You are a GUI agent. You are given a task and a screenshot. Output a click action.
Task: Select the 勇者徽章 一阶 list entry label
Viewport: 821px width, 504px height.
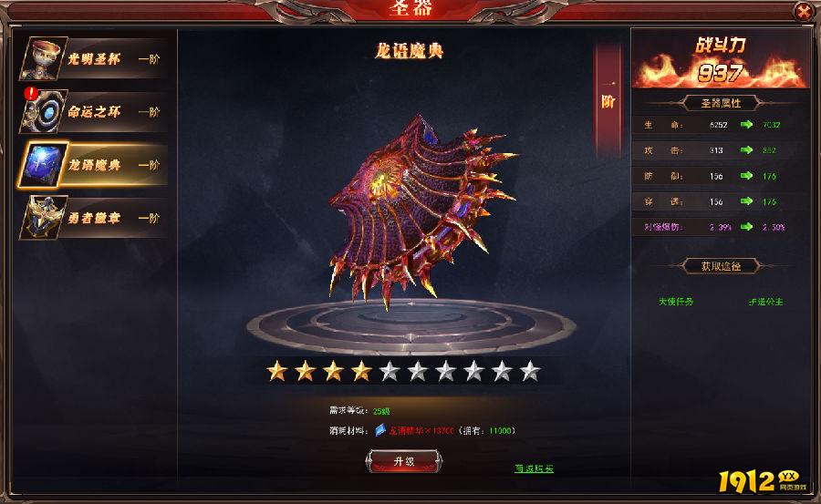click(x=113, y=218)
